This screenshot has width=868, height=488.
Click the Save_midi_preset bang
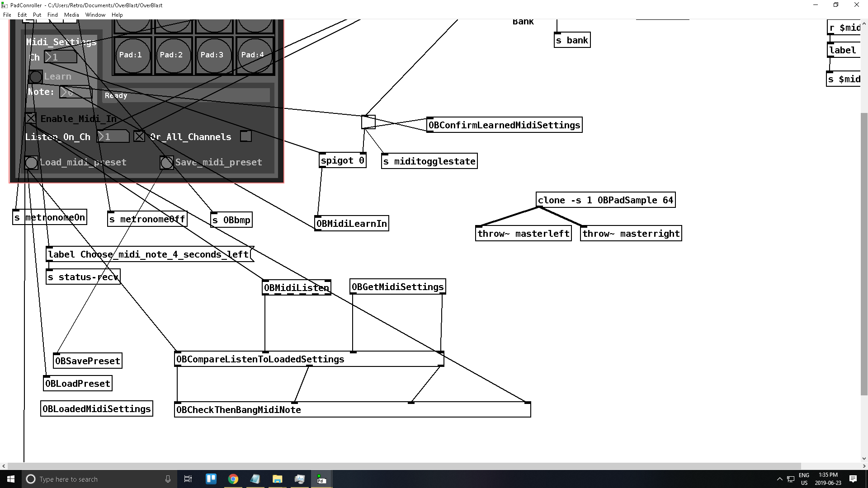[167, 163]
